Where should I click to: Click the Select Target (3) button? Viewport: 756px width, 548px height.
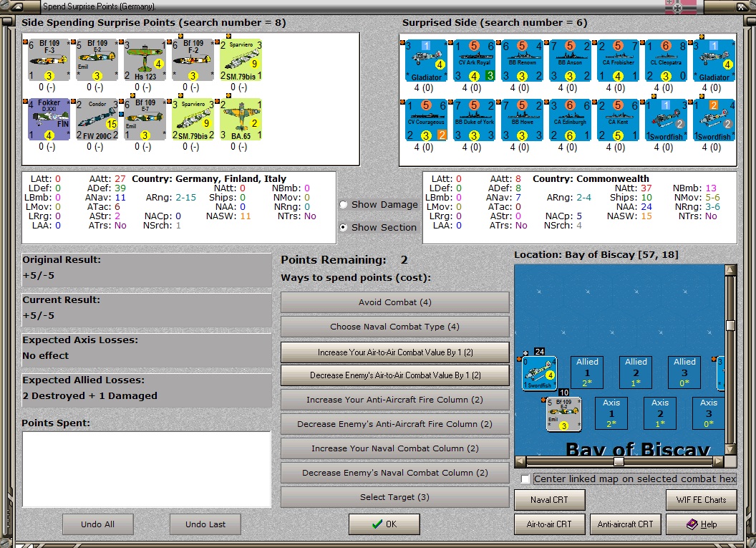coord(395,497)
